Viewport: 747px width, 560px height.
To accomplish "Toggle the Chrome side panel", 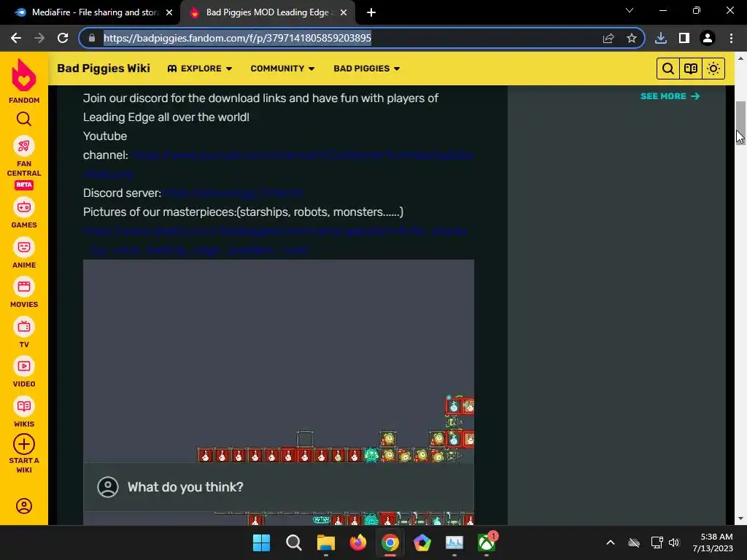I will click(684, 38).
